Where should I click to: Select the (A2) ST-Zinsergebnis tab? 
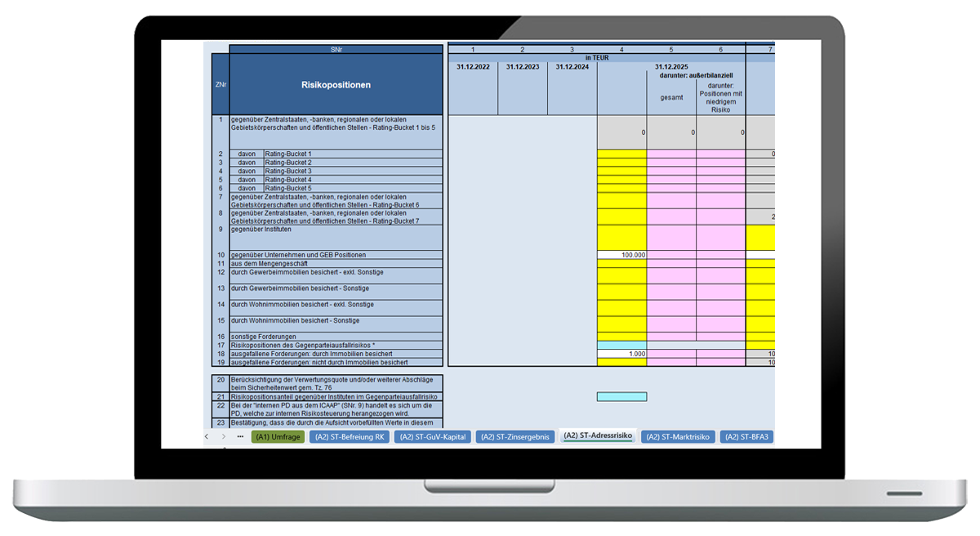(515, 437)
